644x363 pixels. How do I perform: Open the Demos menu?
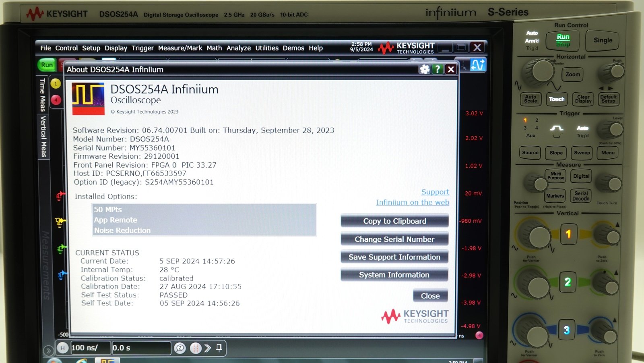[293, 48]
